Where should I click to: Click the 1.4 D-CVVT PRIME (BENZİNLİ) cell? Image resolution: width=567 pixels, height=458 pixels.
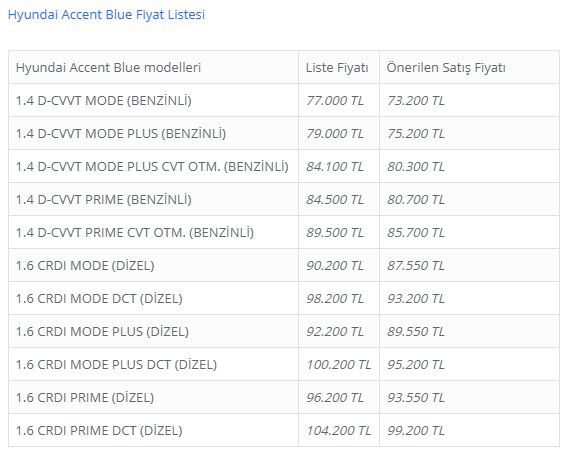tap(154, 199)
